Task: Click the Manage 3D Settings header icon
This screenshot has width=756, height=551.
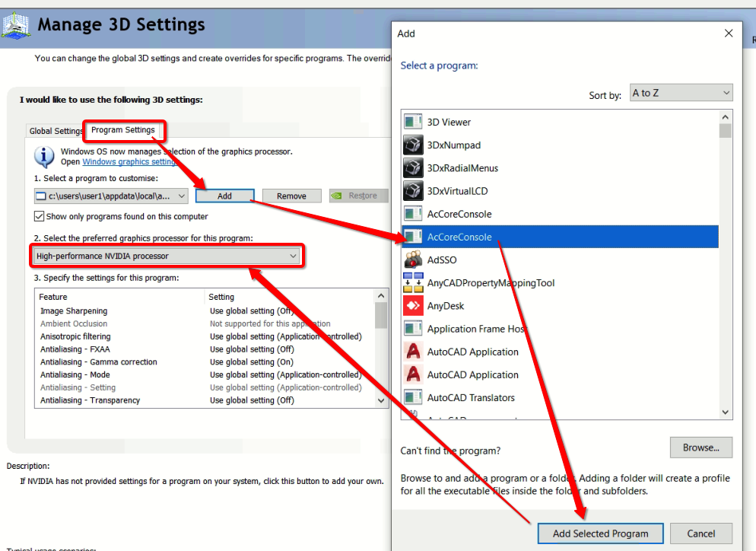Action: [x=17, y=24]
